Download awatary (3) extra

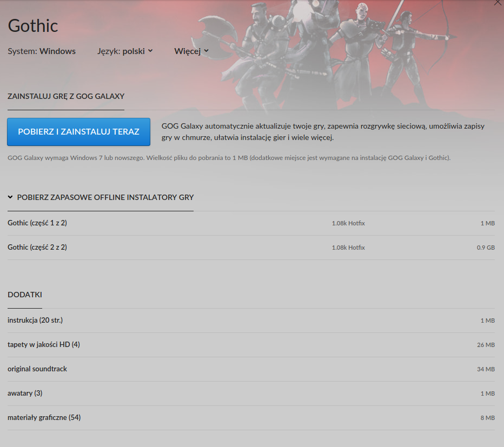(x=251, y=393)
